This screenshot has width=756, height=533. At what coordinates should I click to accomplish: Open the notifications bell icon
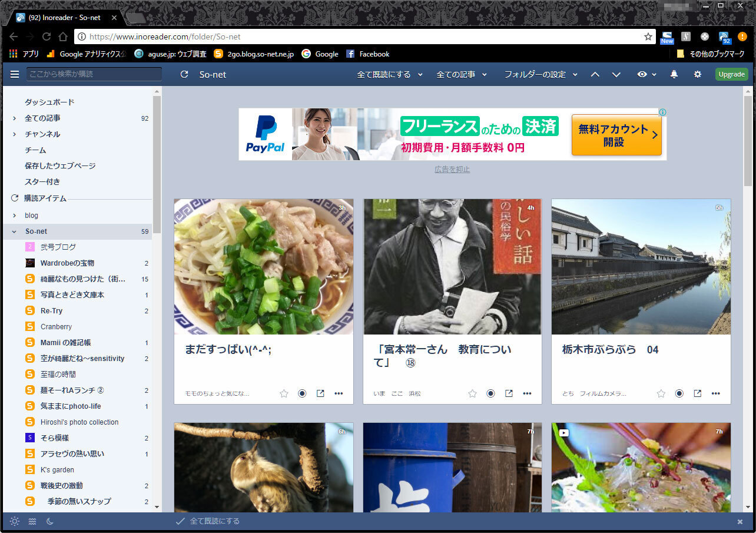pyautogui.click(x=674, y=74)
